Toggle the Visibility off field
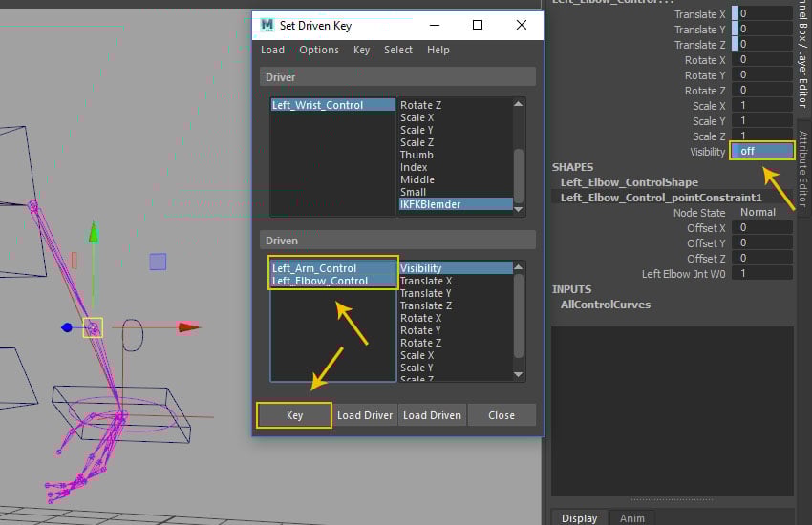Screen dimensions: 812x525 pyautogui.click(x=761, y=152)
